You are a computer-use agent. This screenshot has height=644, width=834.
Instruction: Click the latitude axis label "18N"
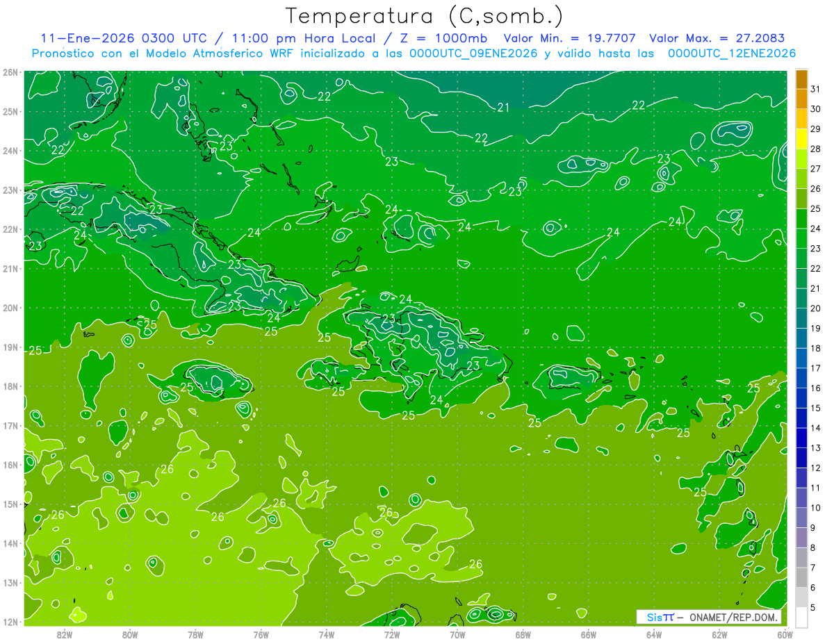coord(10,386)
